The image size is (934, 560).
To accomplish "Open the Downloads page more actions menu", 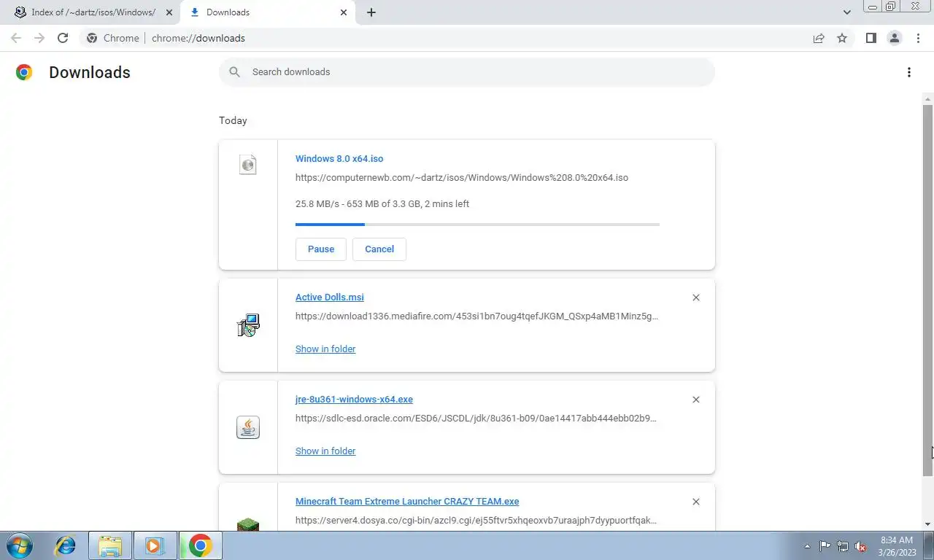I will coord(908,72).
